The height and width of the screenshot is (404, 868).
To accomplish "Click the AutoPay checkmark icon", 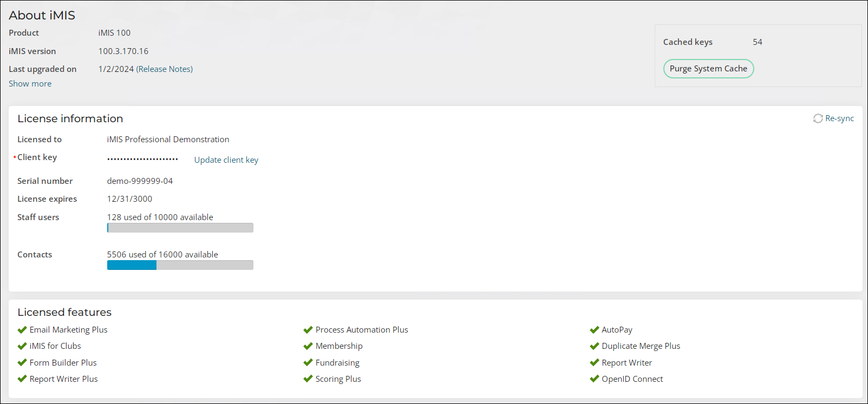I will 595,330.
